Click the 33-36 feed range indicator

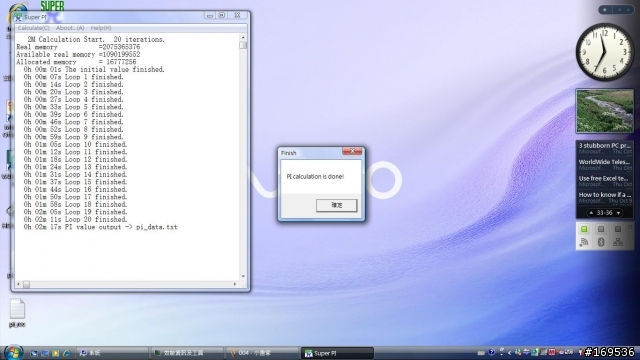pyautogui.click(x=604, y=213)
